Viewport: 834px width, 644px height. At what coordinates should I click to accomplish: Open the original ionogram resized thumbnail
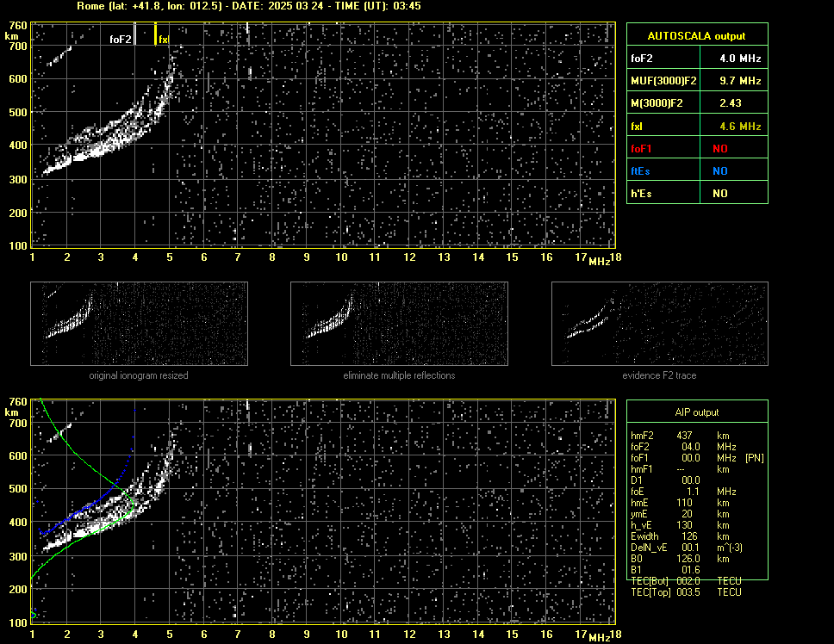(x=139, y=324)
